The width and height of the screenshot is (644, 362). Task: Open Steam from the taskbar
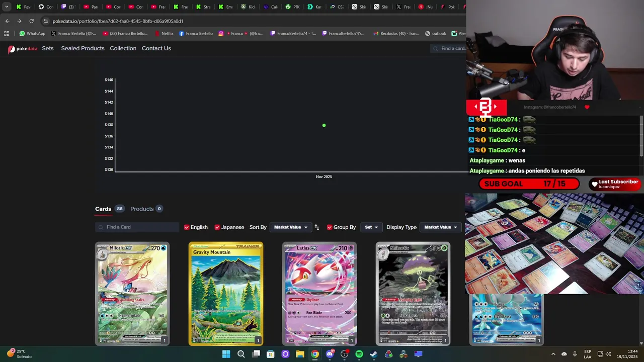coord(374,354)
